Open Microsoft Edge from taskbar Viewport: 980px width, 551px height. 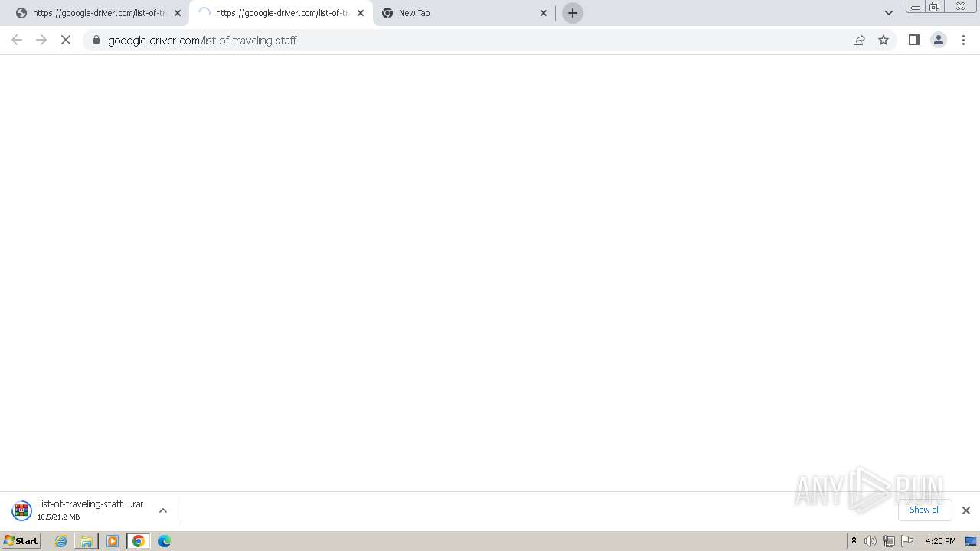[165, 541]
